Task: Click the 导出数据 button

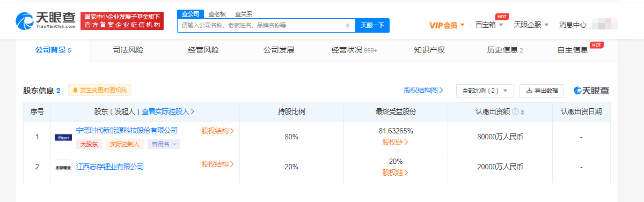Action: coord(541,91)
